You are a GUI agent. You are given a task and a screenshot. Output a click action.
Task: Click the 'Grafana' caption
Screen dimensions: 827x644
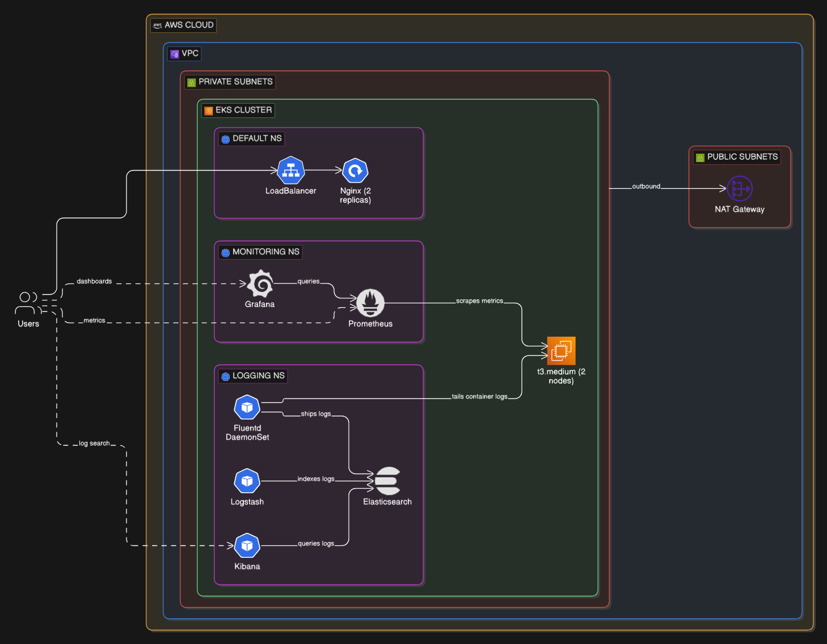pyautogui.click(x=260, y=304)
